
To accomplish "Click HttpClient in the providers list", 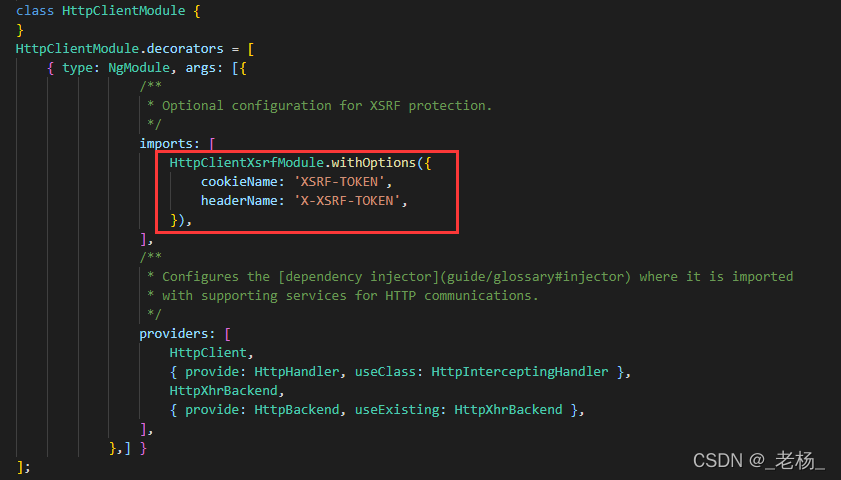I will pyautogui.click(x=208, y=352).
